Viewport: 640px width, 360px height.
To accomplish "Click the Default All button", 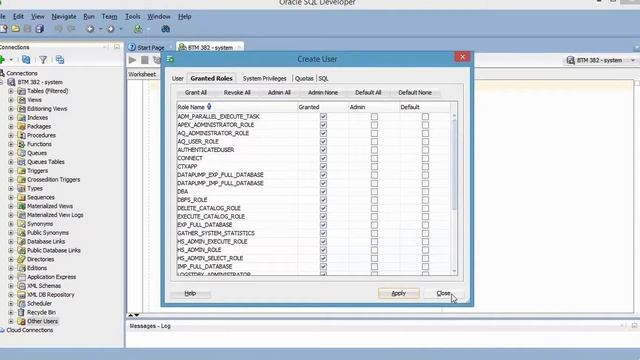I will point(368,93).
